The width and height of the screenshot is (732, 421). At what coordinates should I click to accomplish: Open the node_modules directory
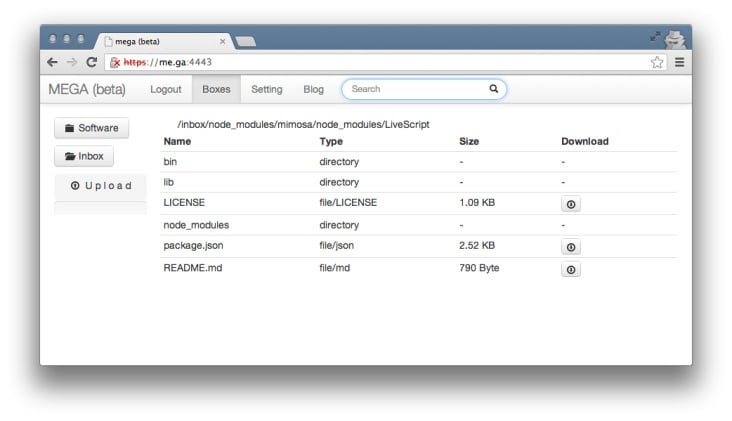point(196,225)
